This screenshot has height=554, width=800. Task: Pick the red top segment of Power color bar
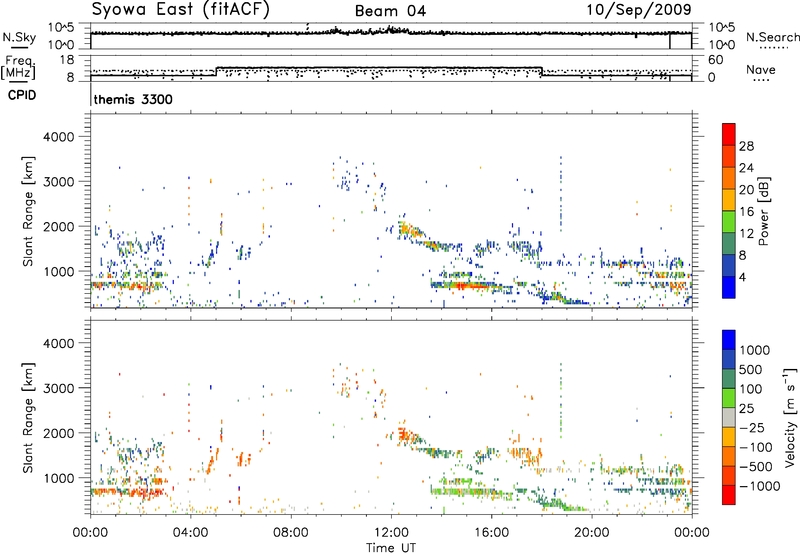729,134
